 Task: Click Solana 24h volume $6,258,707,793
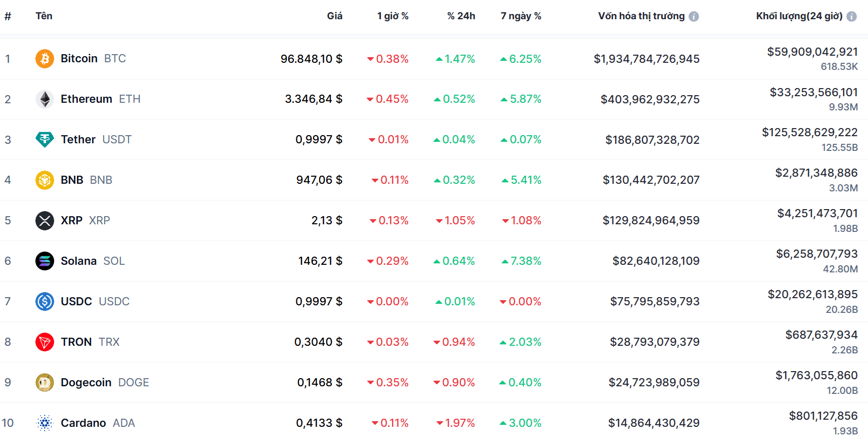(817, 254)
